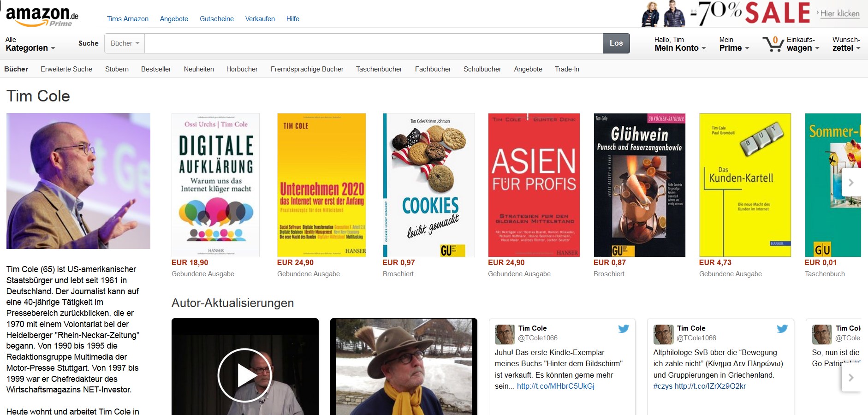Play the author video
The width and height of the screenshot is (868, 415).
[x=244, y=375]
